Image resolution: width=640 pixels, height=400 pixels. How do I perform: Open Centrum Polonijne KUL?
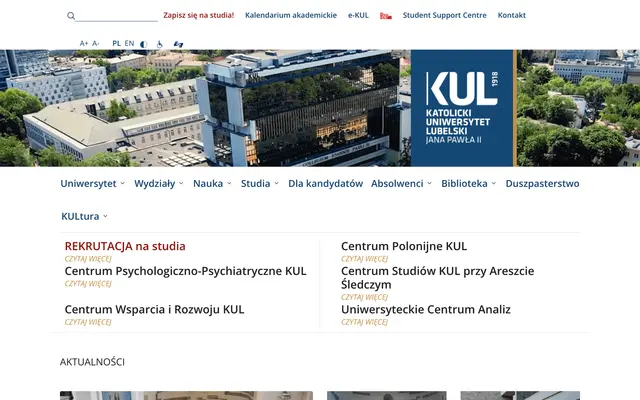pos(404,246)
